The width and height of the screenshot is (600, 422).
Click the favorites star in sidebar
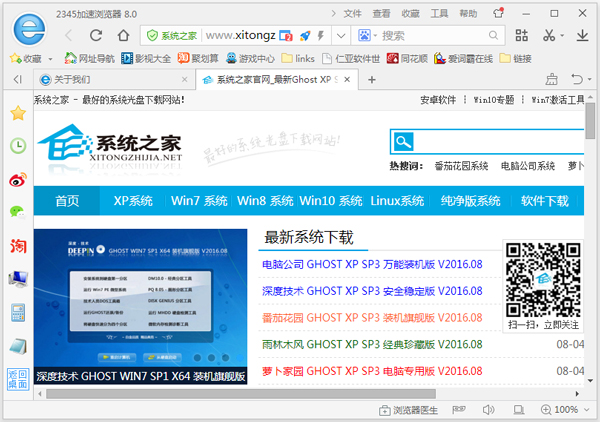click(x=17, y=113)
